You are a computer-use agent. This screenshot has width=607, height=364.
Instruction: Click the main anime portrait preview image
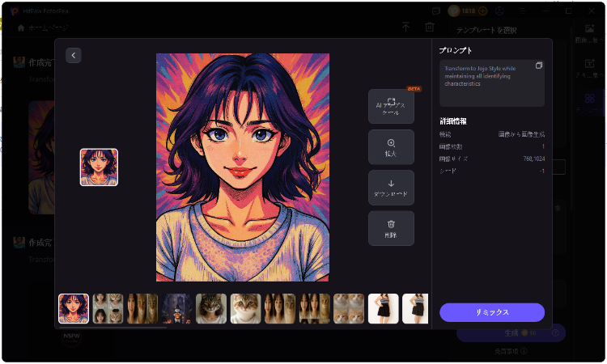coord(242,167)
